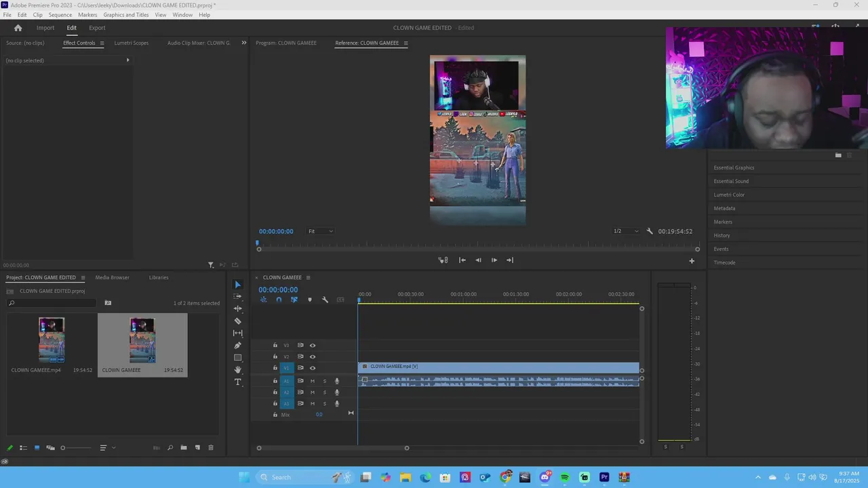This screenshot has width=868, height=488.
Task: Select the Ripple Edit tool
Action: tap(238, 308)
